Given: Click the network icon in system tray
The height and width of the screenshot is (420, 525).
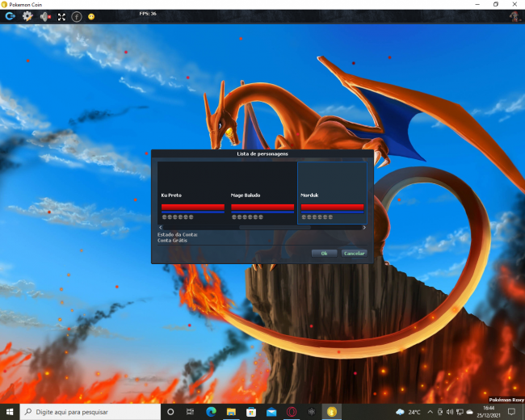Looking at the screenshot, I should tap(460, 412).
